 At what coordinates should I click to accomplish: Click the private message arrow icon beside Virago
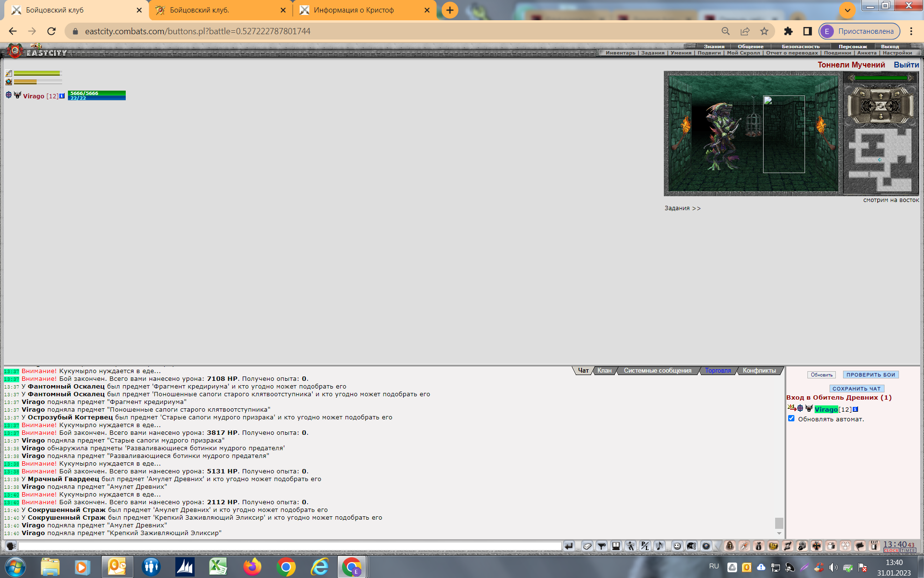791,409
